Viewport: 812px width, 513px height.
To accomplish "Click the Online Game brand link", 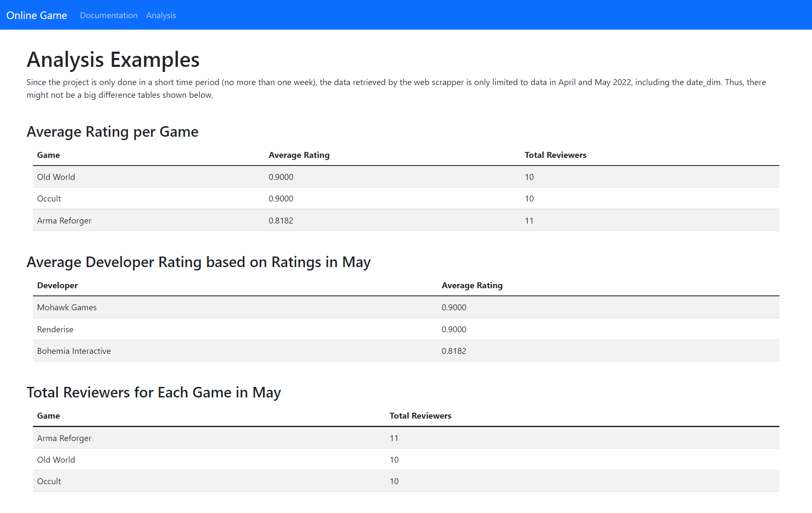I will 36,15.
